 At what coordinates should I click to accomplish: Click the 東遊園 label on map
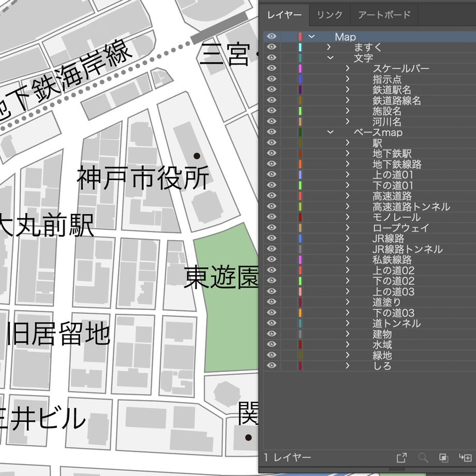tap(221, 277)
